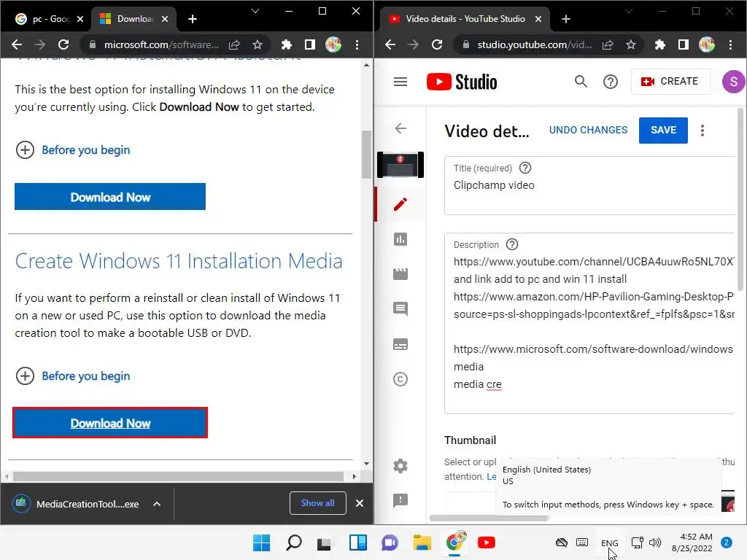Open Studio Settings gear icon

point(400,466)
